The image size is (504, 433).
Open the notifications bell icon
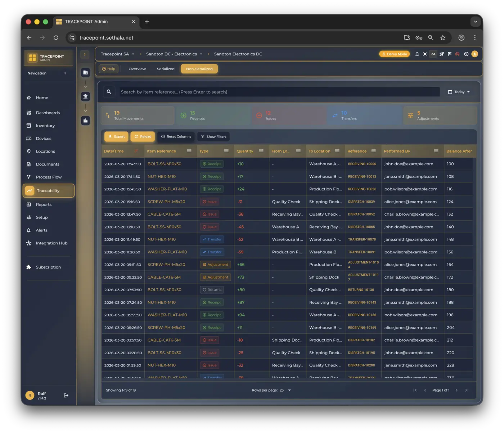tap(417, 54)
